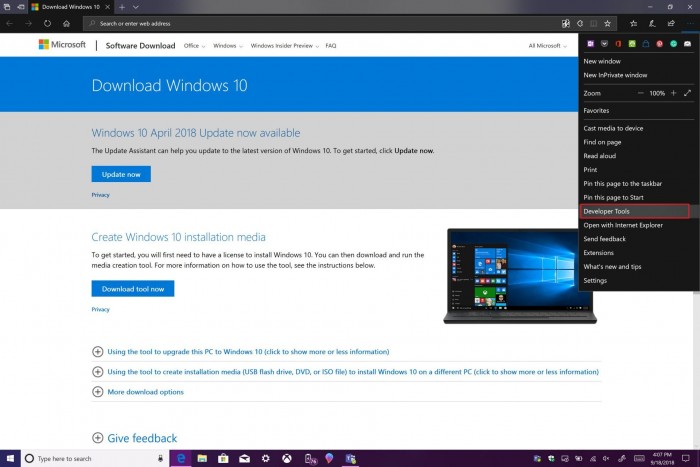The image size is (700, 467).
Task: Choose New InPrivate window
Action: pos(615,75)
